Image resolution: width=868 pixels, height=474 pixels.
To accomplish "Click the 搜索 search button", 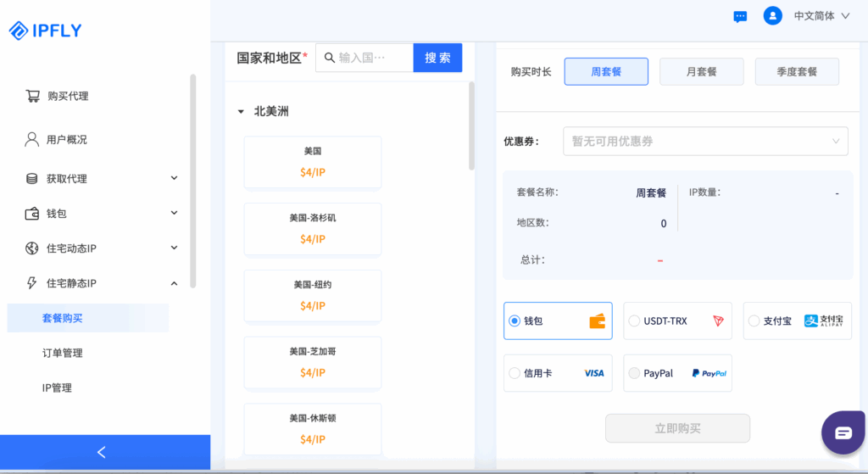I will 438,58.
